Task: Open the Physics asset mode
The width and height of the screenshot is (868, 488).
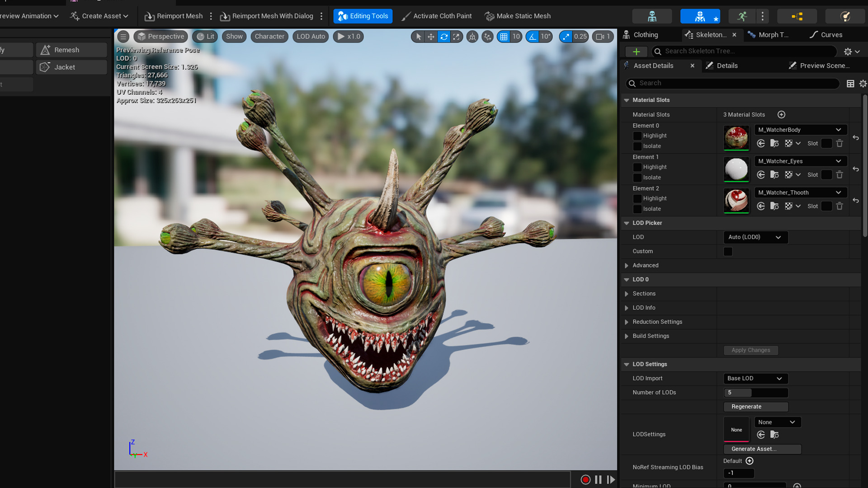Action: point(845,16)
